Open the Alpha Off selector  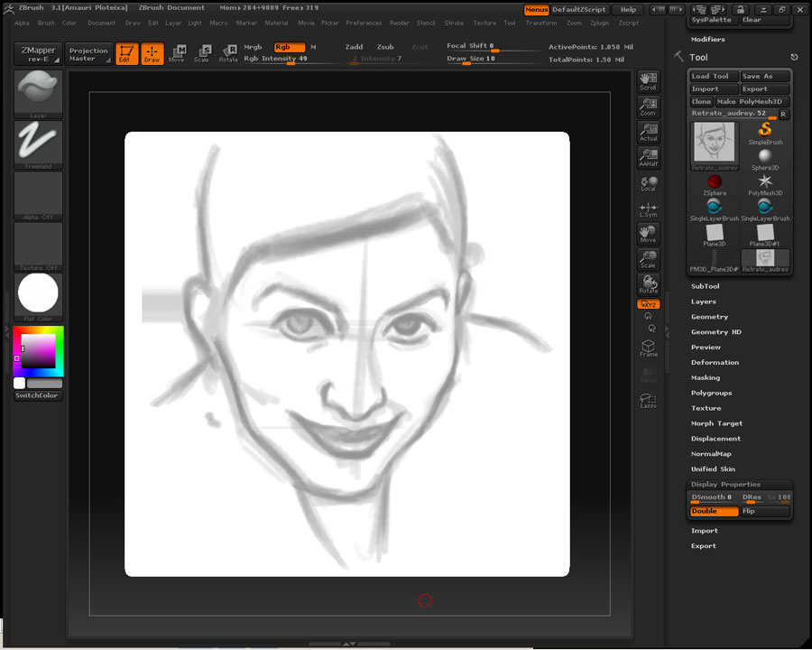pos(38,195)
